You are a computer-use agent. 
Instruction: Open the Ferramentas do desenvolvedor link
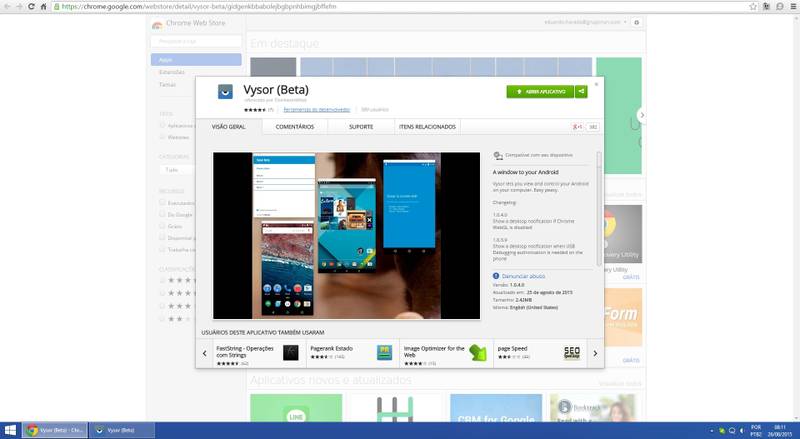(x=316, y=110)
